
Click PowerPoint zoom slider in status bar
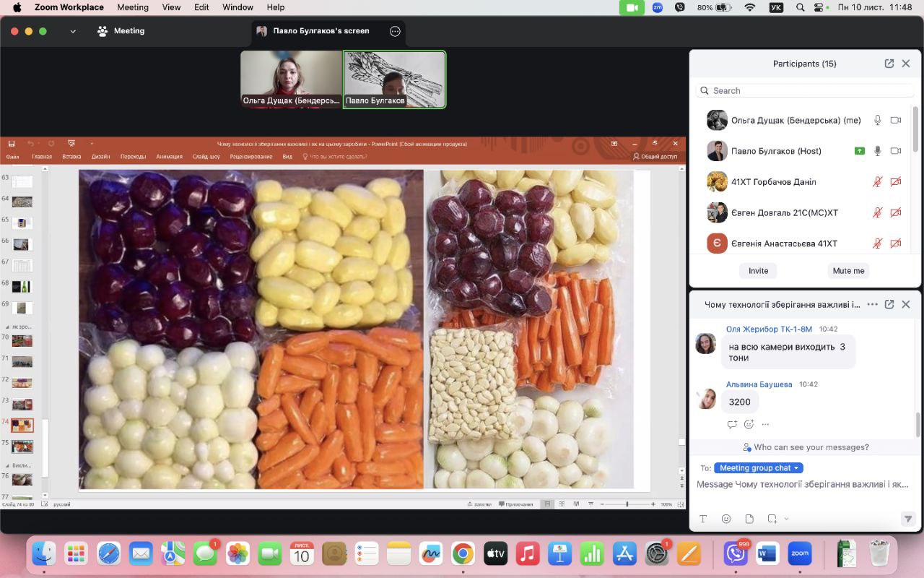627,504
